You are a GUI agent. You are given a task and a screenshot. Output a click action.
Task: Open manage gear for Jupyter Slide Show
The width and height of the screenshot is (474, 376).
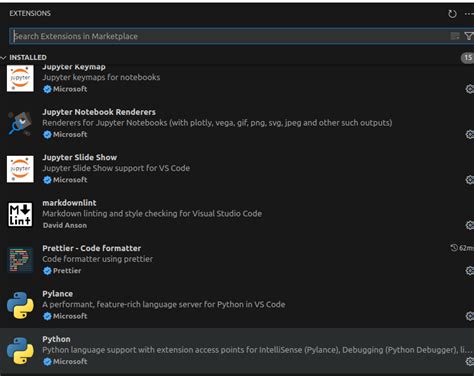point(470,180)
